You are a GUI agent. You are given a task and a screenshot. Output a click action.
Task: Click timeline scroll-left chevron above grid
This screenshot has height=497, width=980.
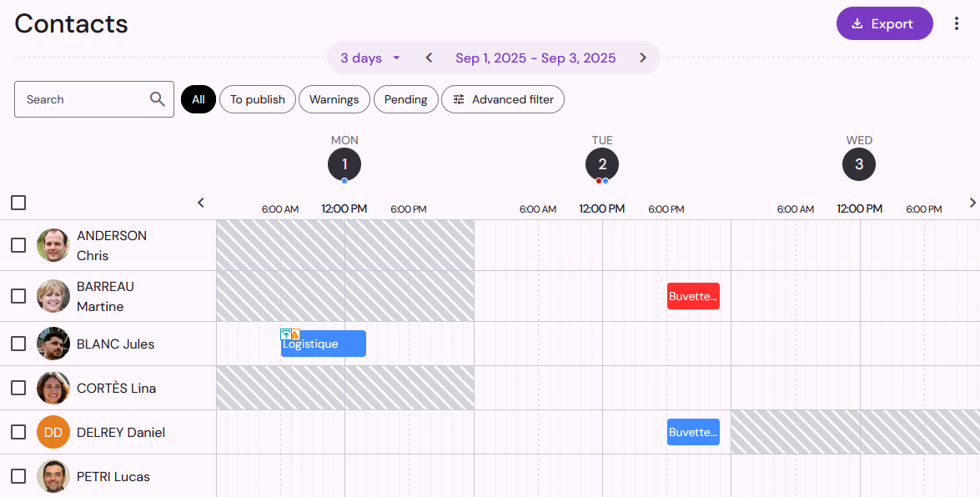pos(201,203)
